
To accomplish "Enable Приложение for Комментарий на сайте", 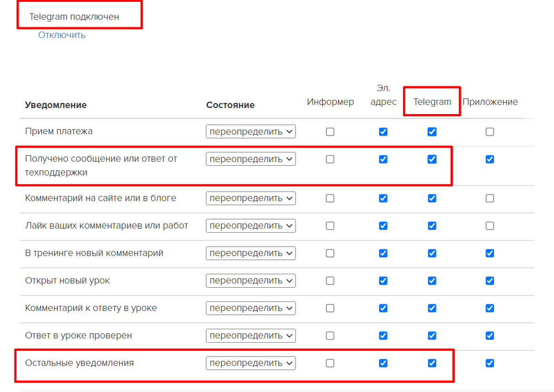I will click(x=490, y=198).
